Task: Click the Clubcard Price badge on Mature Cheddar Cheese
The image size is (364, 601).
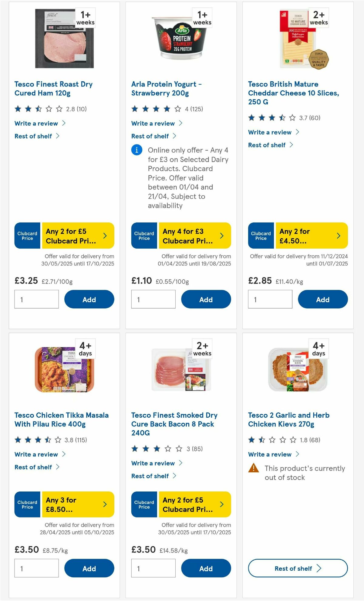Action: point(261,236)
